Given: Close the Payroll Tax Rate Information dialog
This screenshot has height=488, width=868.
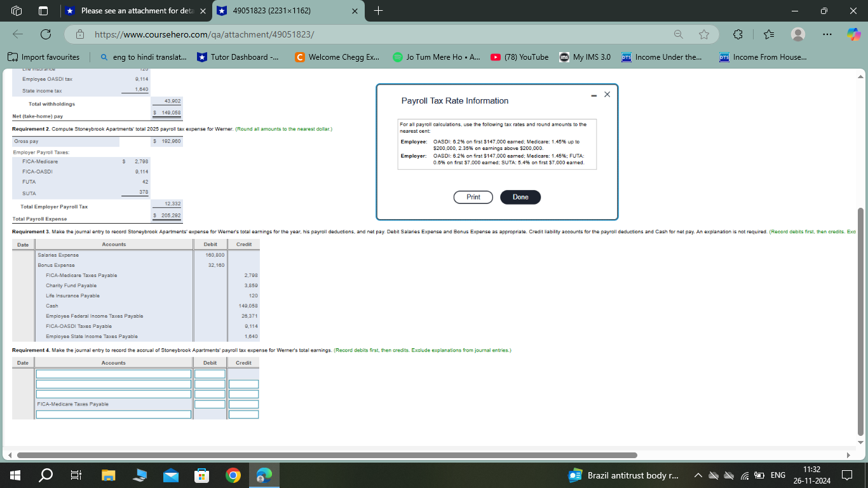Looking at the screenshot, I should pos(607,94).
